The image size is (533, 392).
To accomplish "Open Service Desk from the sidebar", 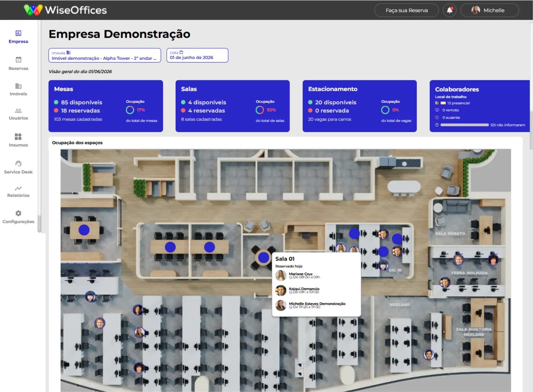I will 18,167.
